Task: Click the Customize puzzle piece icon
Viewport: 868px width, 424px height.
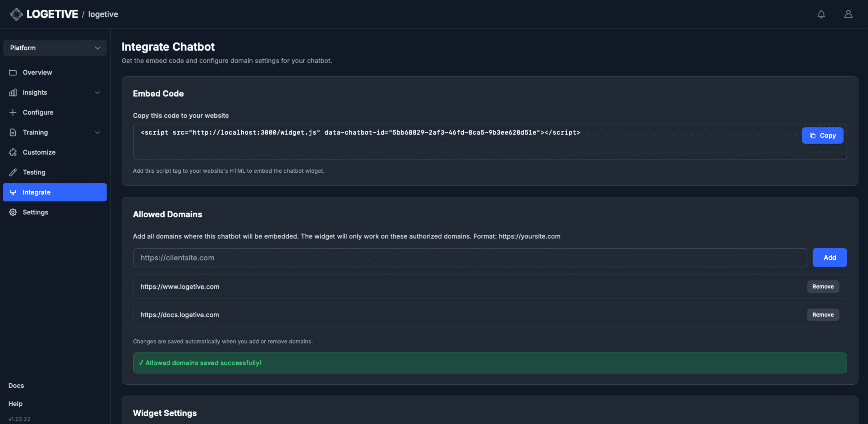Action: 13,152
